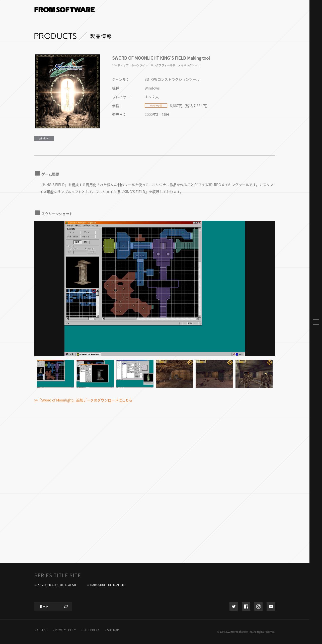Open FromSoftware's Twitter page
Image resolution: width=322 pixels, height=644 pixels.
coord(233,606)
